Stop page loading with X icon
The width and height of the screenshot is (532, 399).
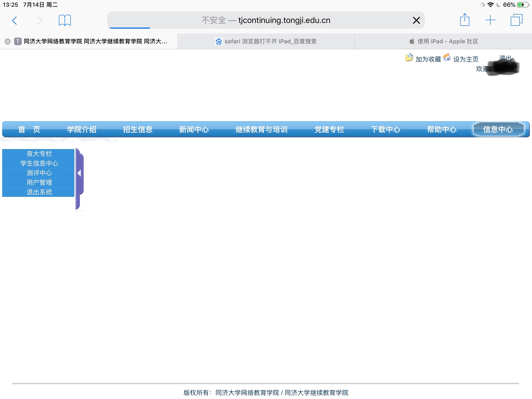pos(416,20)
